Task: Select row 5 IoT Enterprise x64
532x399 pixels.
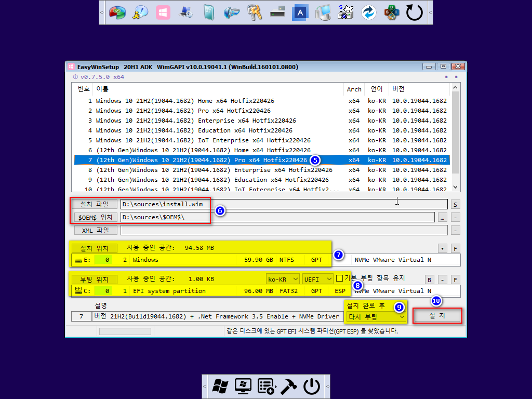Action: (x=262, y=140)
